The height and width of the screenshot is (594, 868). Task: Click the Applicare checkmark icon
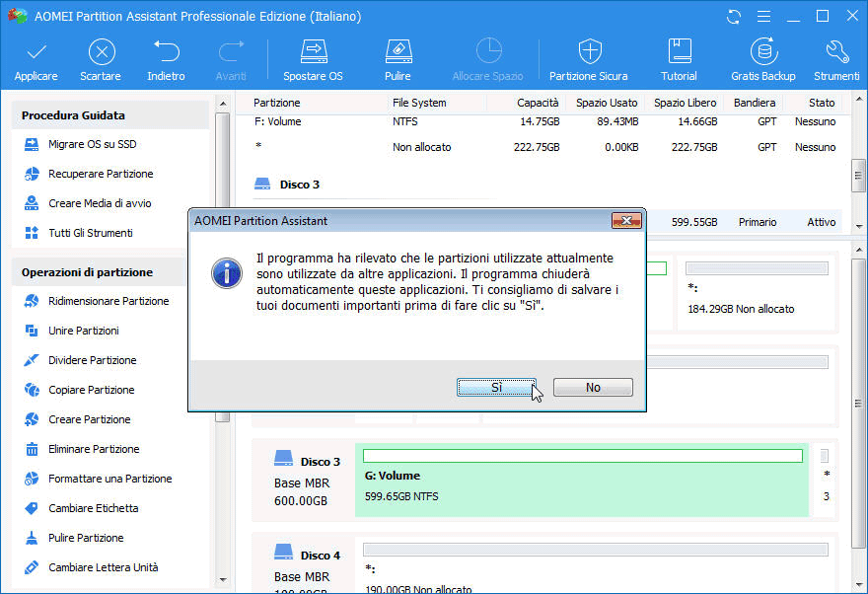[36, 52]
